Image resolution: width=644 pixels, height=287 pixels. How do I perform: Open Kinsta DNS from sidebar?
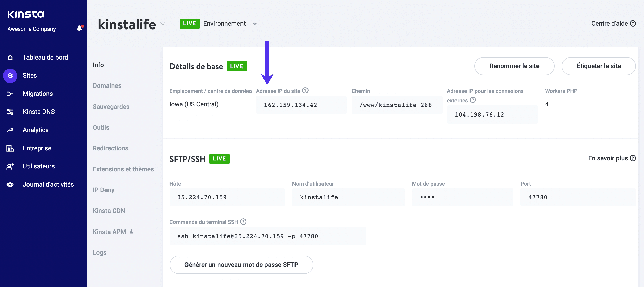[38, 111]
